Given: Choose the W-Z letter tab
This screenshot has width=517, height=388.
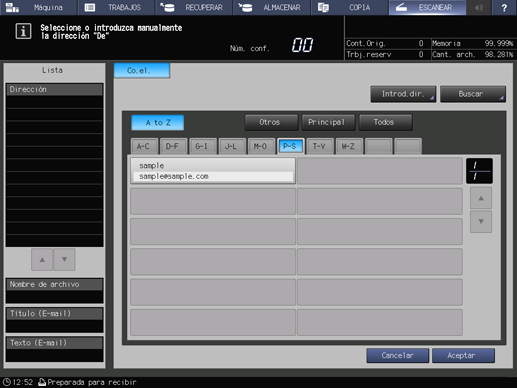Looking at the screenshot, I should [x=350, y=146].
